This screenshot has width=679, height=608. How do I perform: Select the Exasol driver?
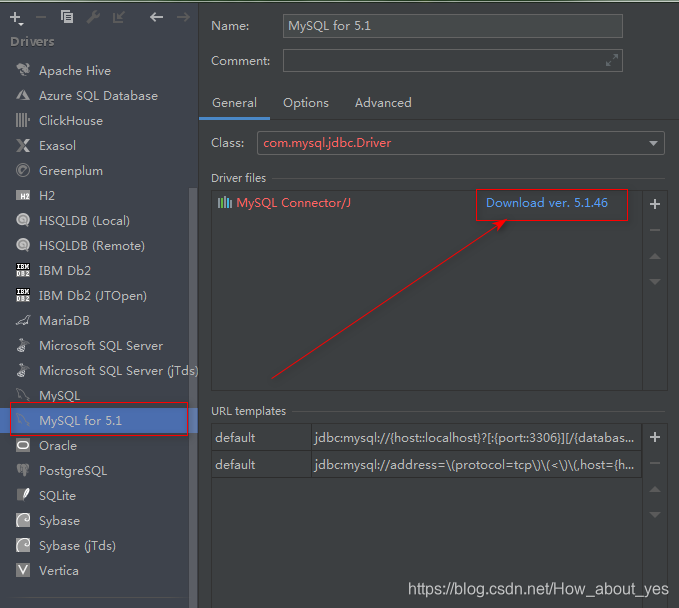click(99, 146)
